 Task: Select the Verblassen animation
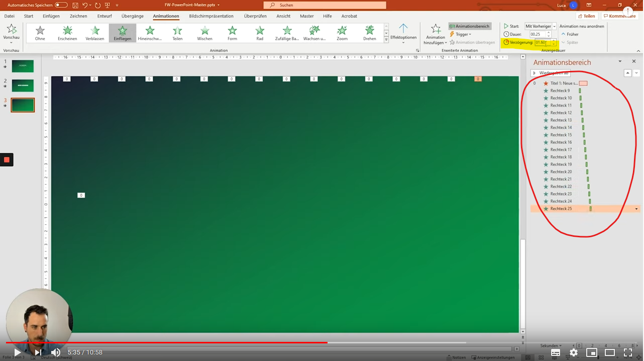point(95,33)
